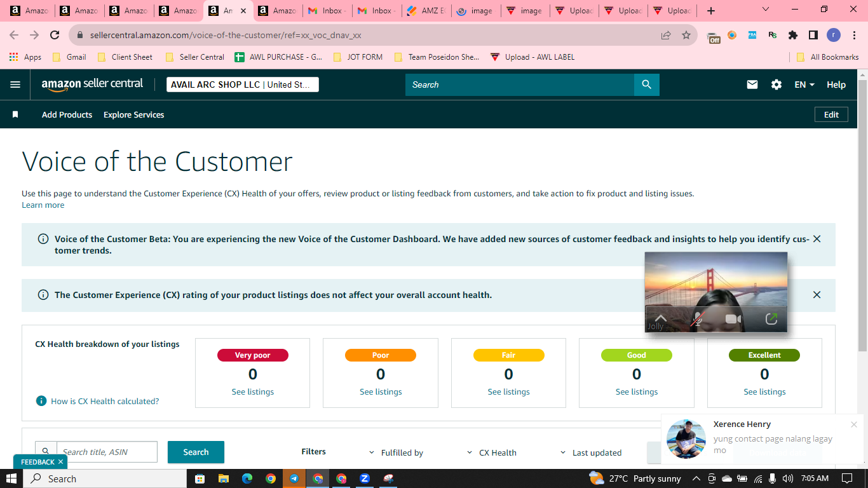Open the JOT FORM bookmark

(358, 57)
